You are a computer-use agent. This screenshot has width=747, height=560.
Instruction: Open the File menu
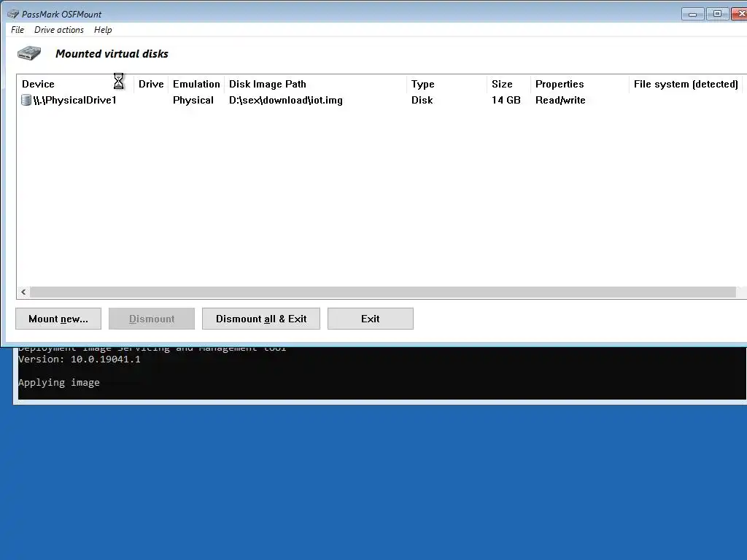(18, 29)
